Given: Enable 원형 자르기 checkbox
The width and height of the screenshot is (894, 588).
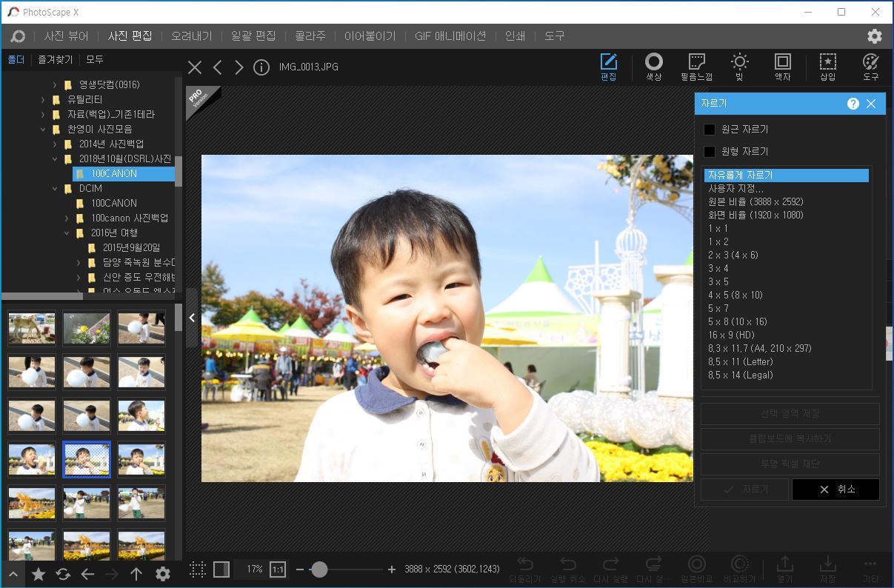Looking at the screenshot, I should click(x=710, y=151).
